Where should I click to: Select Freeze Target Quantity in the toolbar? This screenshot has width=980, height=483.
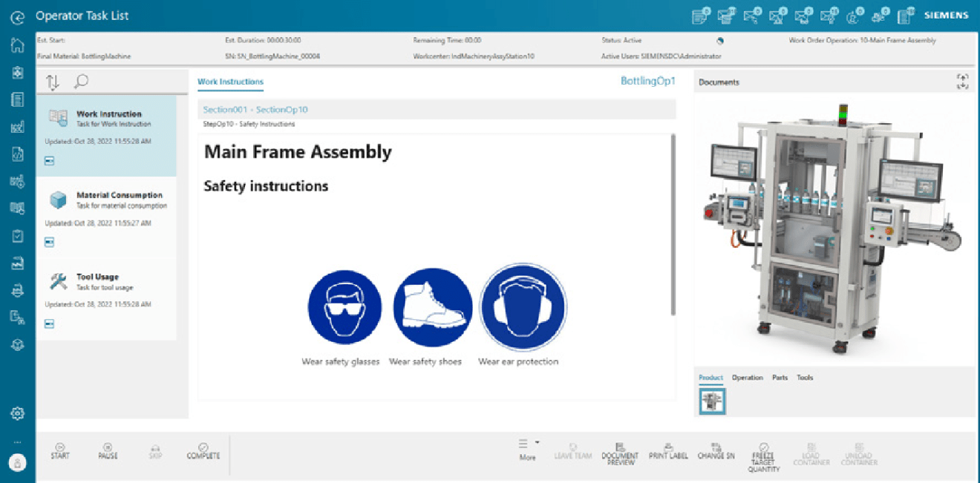(x=762, y=456)
